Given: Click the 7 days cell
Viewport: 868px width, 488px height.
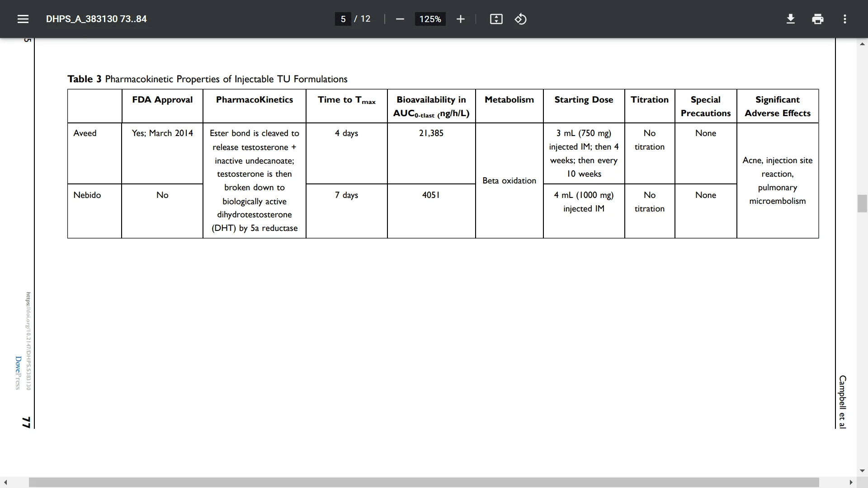Looking at the screenshot, I should coord(347,195).
